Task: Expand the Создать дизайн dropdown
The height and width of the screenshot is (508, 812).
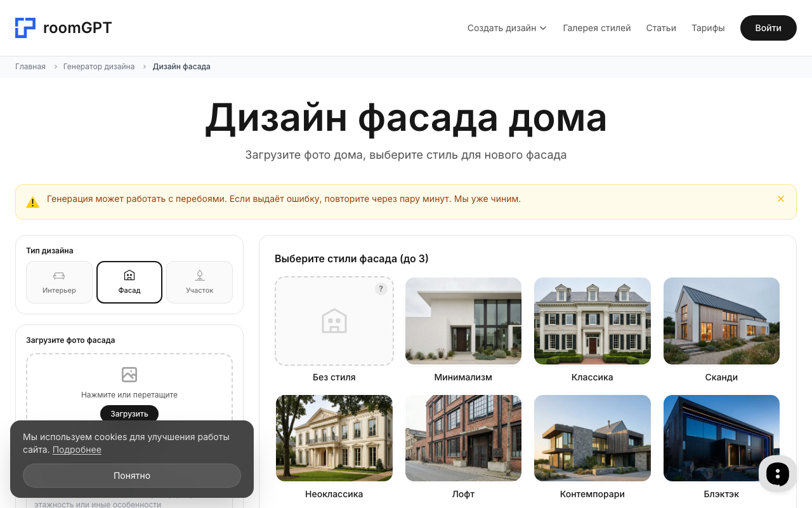Action: (507, 28)
